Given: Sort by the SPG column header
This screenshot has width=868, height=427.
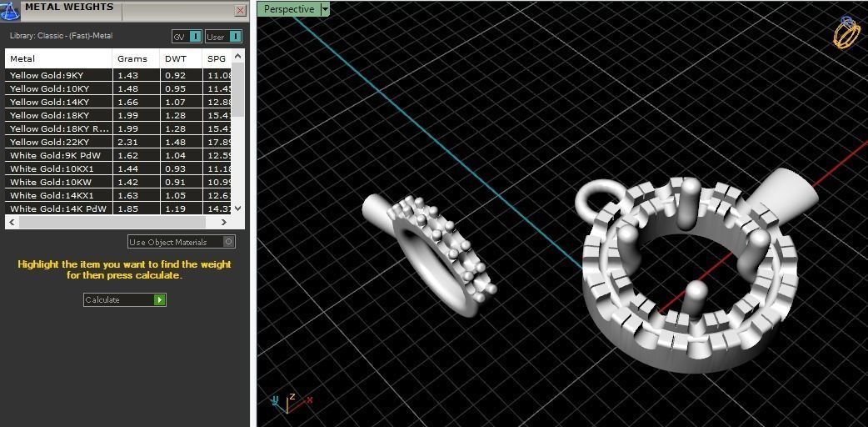Looking at the screenshot, I should click(x=217, y=58).
